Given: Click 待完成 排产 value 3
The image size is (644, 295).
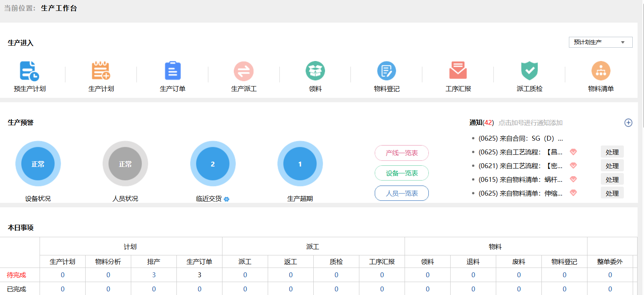Looking at the screenshot, I should point(154,275).
